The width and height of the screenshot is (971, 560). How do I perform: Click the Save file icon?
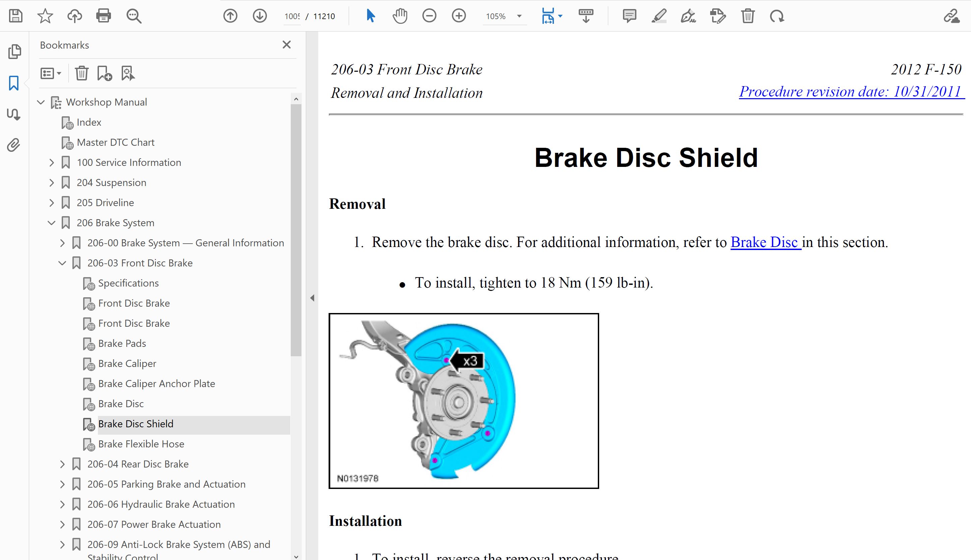(x=15, y=16)
